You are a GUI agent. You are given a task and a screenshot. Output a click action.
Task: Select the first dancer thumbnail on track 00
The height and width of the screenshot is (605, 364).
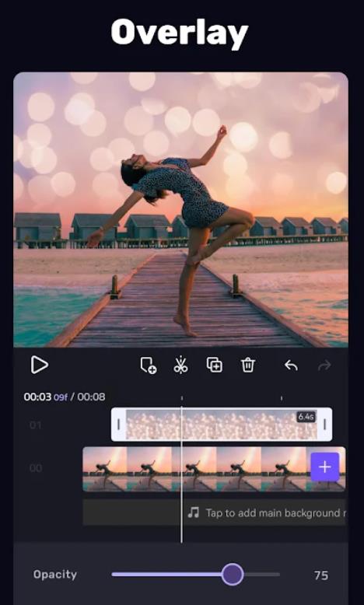tap(105, 469)
